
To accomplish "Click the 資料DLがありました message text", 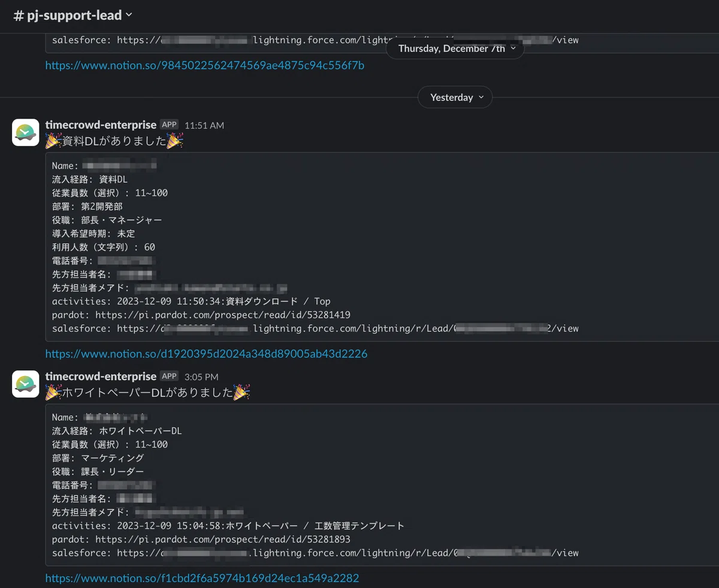I will 114,141.
